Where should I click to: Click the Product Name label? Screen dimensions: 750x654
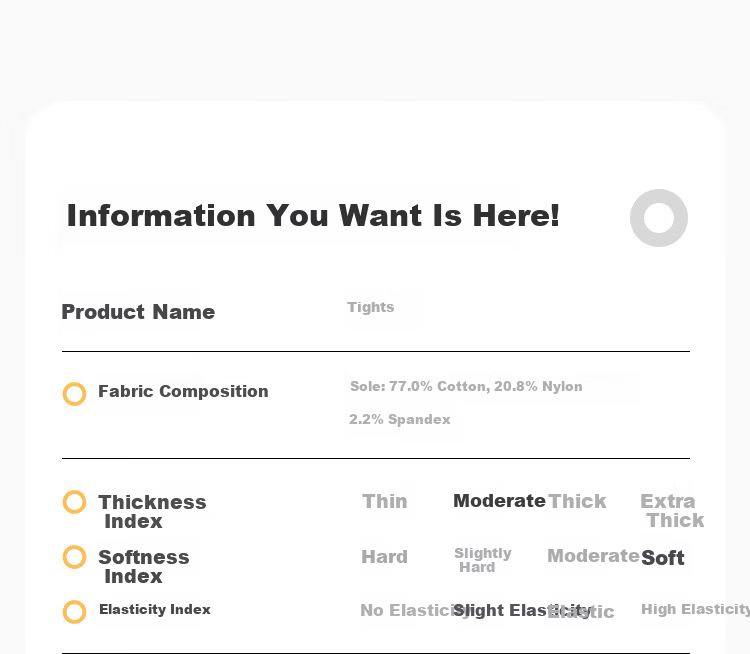pos(138,312)
